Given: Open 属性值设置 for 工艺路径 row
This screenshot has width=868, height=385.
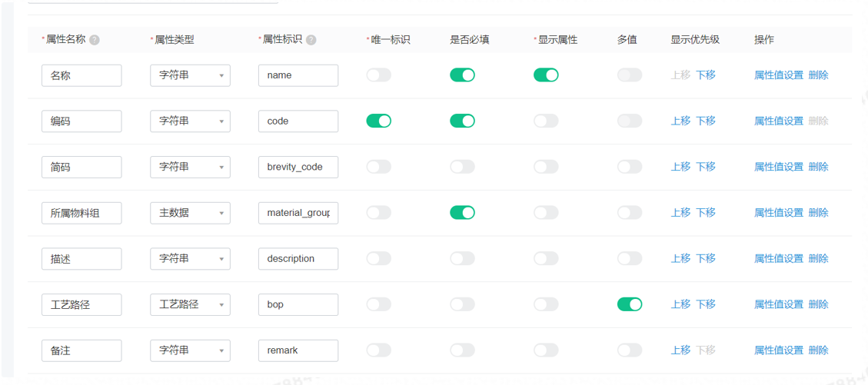Looking at the screenshot, I should tap(778, 304).
